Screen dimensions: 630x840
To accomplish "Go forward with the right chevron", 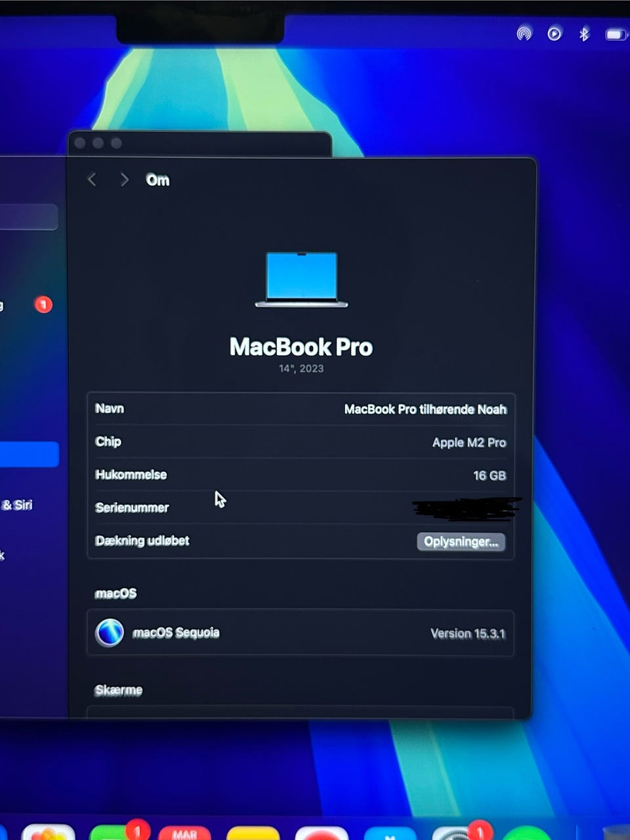I will (x=124, y=179).
